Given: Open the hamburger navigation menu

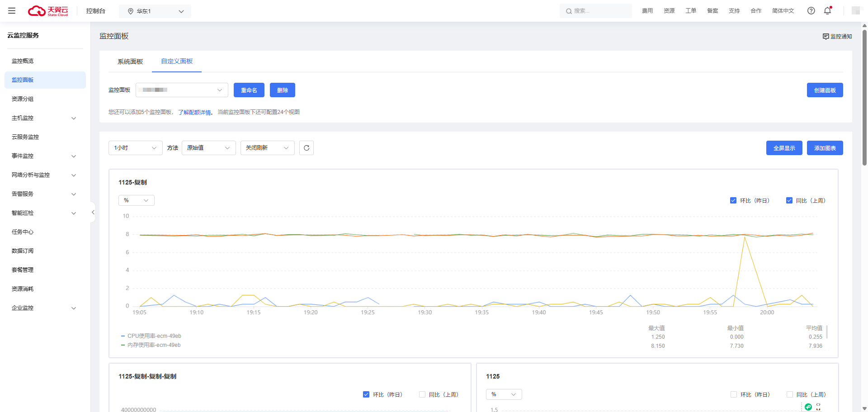Looking at the screenshot, I should coord(12,11).
